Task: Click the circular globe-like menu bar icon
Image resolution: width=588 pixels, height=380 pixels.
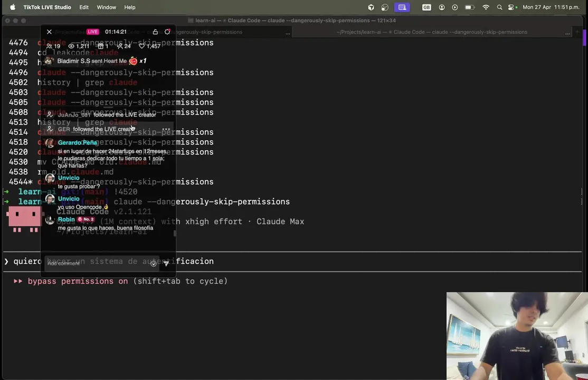Action: (x=385, y=7)
